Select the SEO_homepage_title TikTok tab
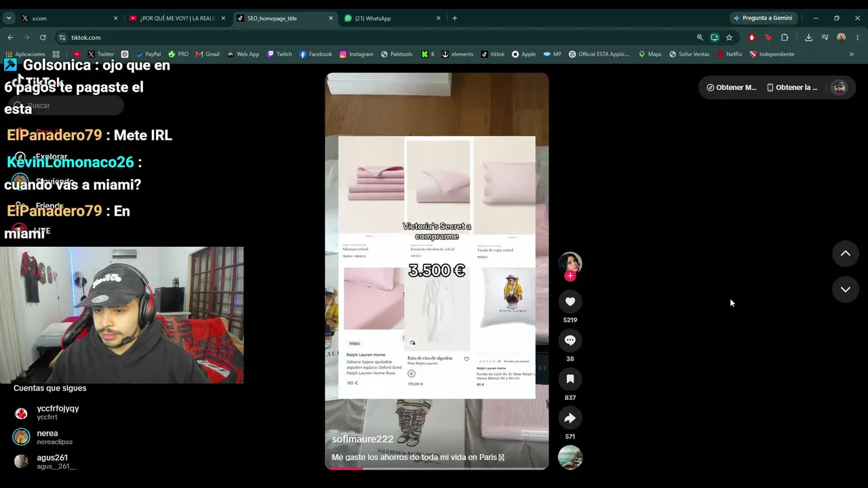 click(283, 18)
